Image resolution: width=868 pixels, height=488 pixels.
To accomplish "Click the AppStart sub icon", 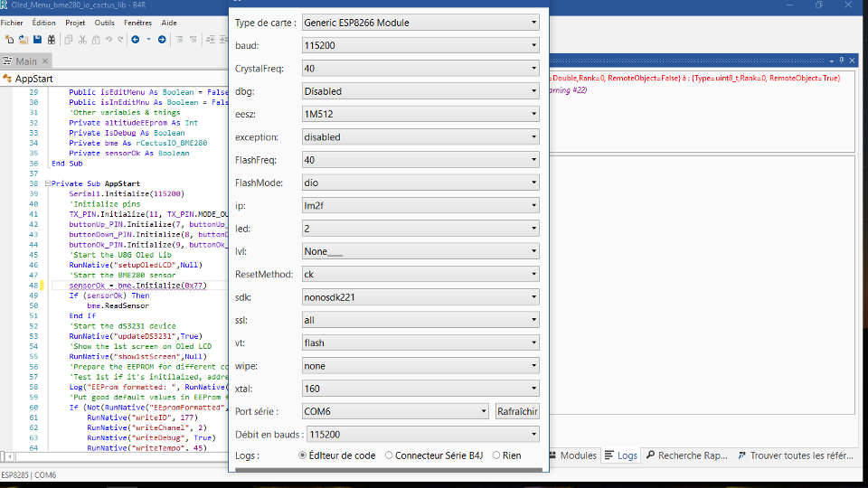I will [x=7, y=79].
